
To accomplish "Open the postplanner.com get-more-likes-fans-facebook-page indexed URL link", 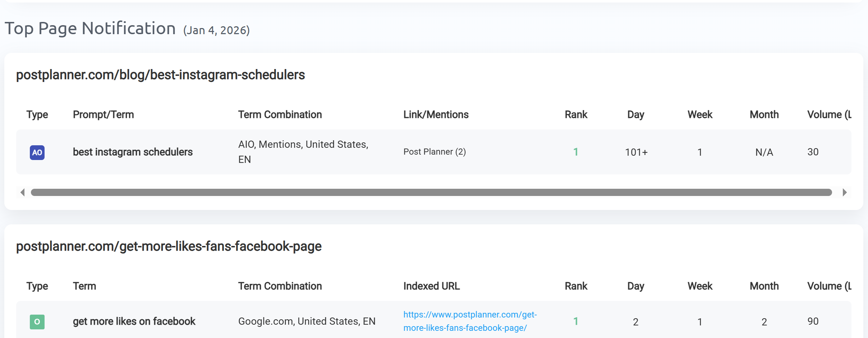I will [x=470, y=321].
